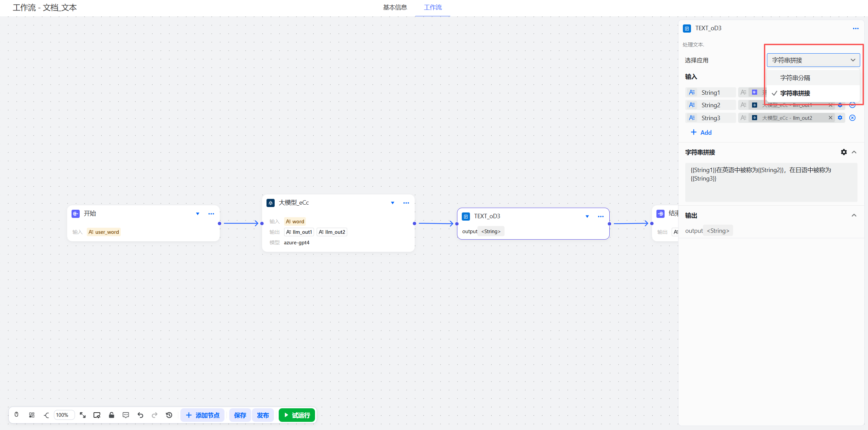The height and width of the screenshot is (430, 868).
Task: Choose checked 字符串拼接 option
Action: point(795,93)
